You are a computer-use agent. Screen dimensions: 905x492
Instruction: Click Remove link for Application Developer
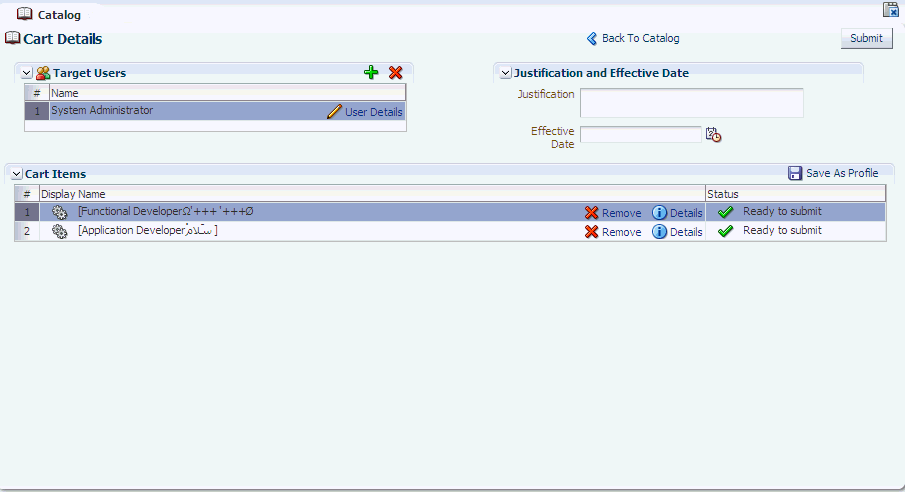622,232
